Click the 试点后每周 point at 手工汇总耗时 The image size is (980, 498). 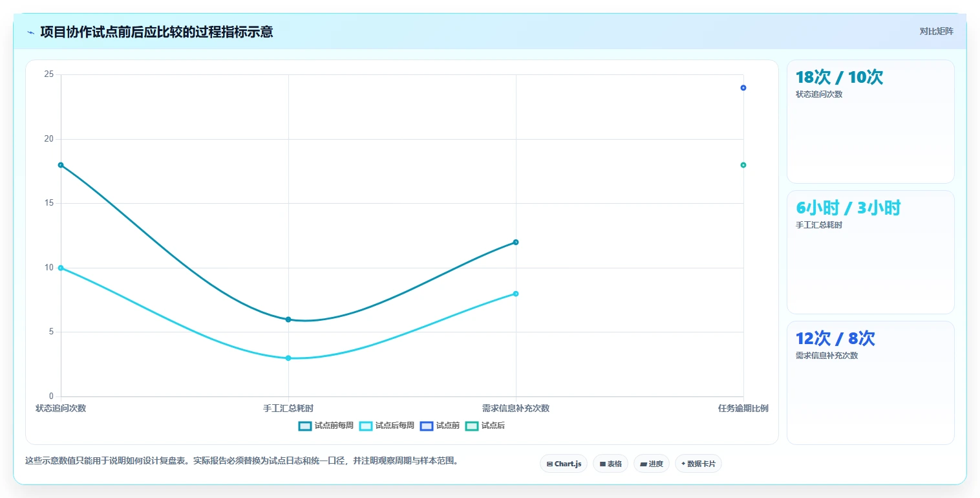coord(288,358)
